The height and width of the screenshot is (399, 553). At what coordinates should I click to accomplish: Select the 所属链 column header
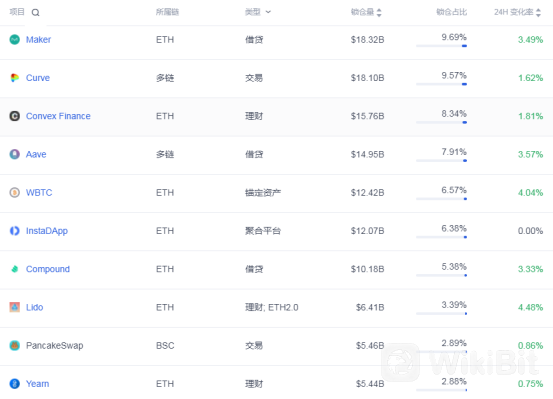[168, 12]
